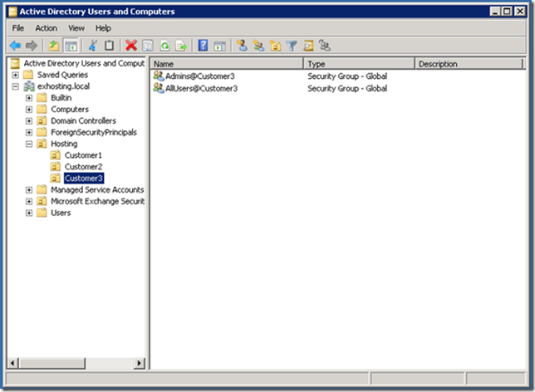Viewport: 535px width, 392px height.
Task: Open the Action menu
Action: (46, 27)
